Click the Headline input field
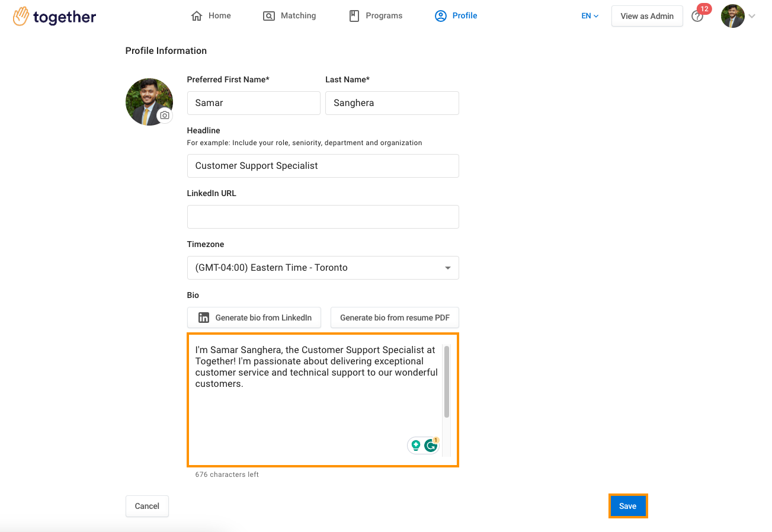772x532 pixels. [323, 166]
